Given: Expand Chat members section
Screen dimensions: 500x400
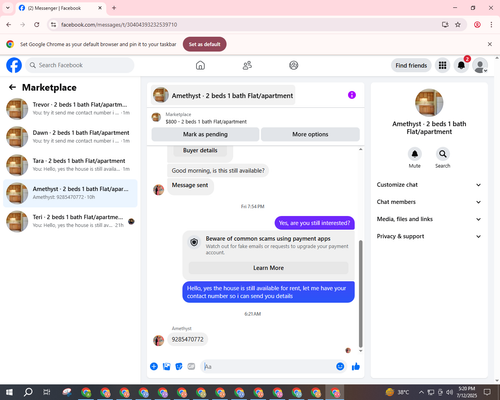Looking at the screenshot, I should (x=429, y=202).
